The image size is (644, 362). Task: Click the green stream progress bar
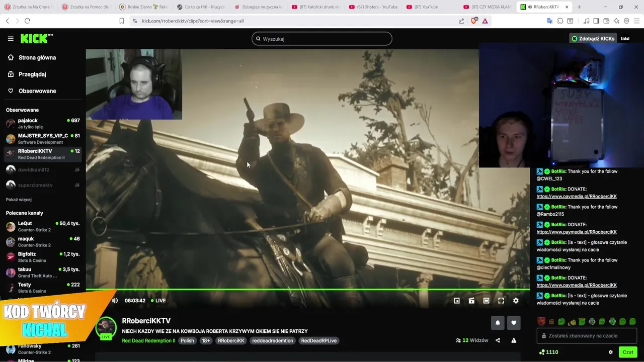[x=307, y=290]
